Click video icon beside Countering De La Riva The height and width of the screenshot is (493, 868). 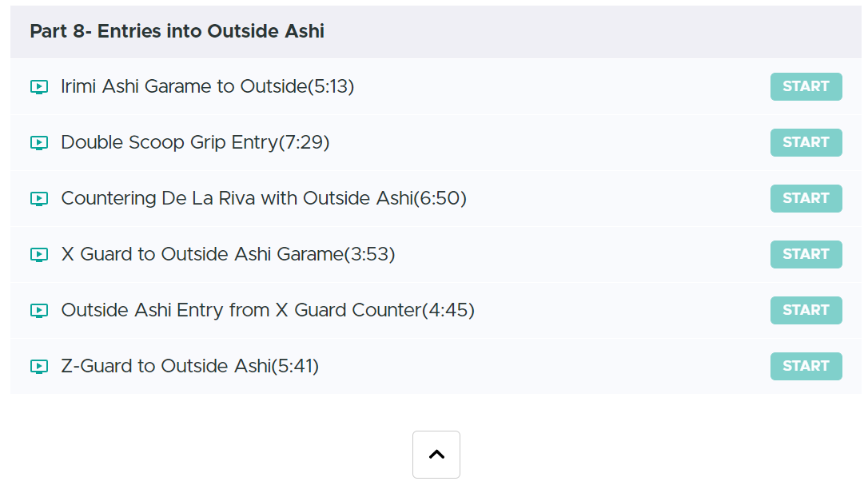tap(38, 199)
